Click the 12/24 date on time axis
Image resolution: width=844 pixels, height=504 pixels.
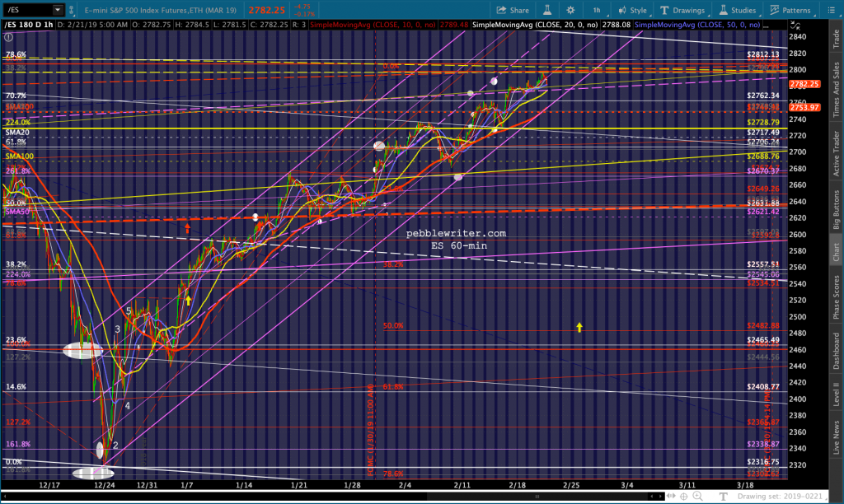[104, 484]
